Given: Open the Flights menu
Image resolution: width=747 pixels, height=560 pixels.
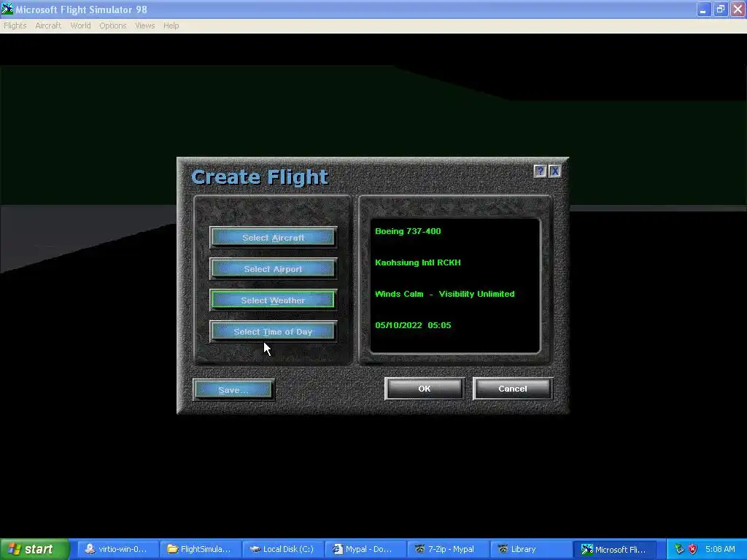Looking at the screenshot, I should 15,26.
